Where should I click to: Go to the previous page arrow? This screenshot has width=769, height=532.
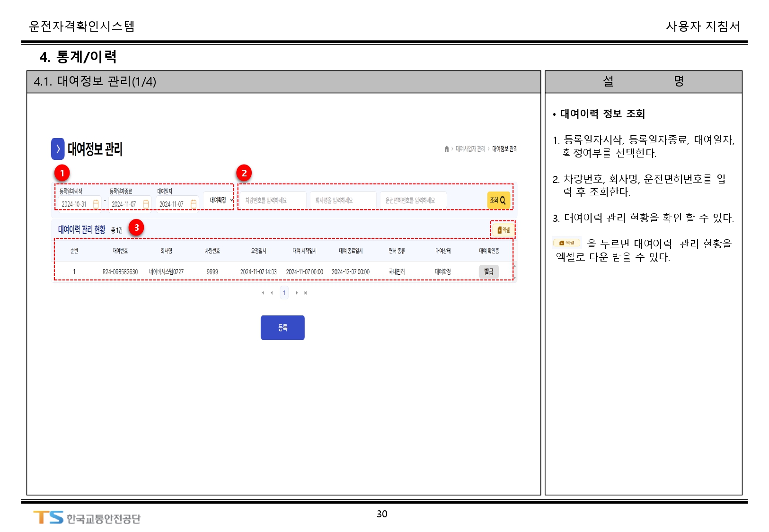pos(272,293)
